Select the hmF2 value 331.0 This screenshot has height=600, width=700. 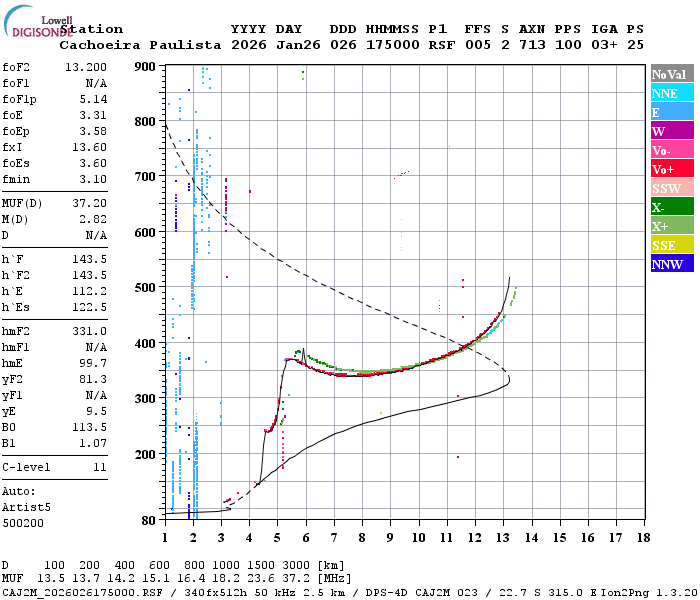(90, 331)
